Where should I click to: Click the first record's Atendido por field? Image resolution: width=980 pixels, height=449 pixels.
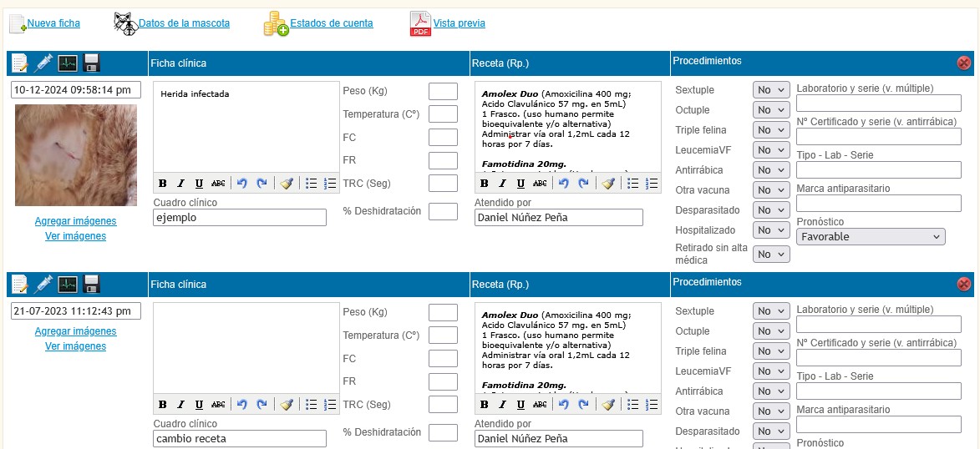tap(559, 217)
